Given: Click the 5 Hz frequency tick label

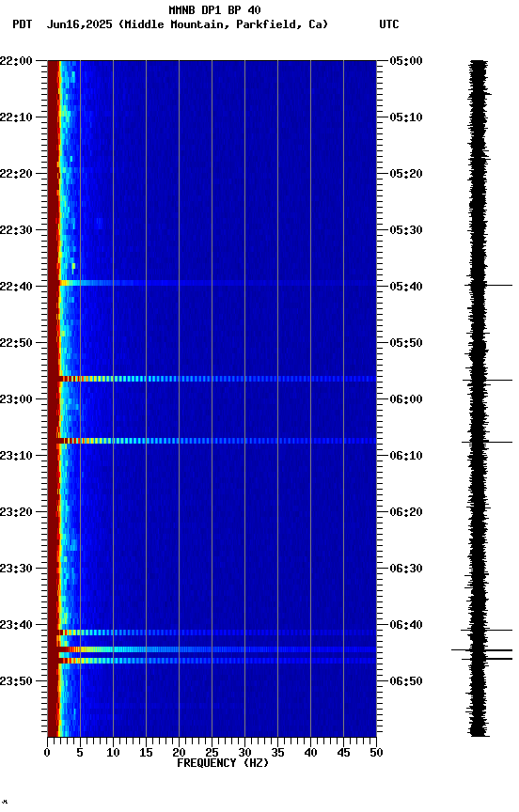Looking at the screenshot, I should click(x=80, y=753).
